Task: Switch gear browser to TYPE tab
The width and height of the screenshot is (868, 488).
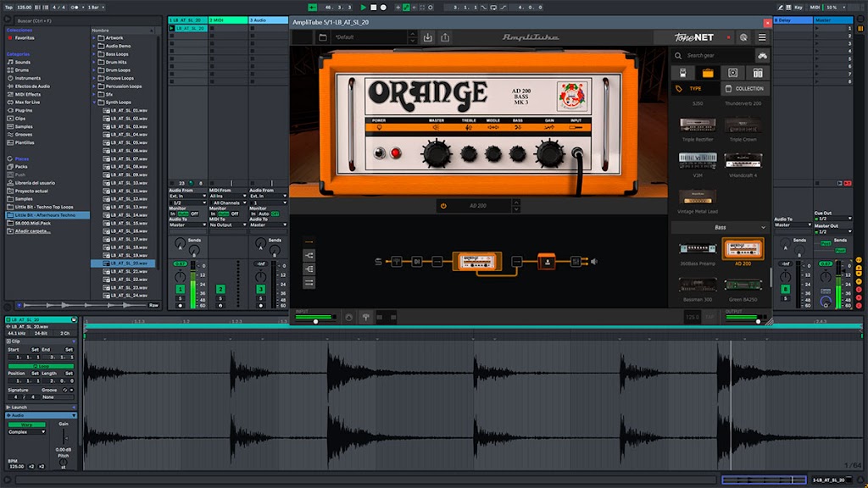Action: pyautogui.click(x=695, y=88)
